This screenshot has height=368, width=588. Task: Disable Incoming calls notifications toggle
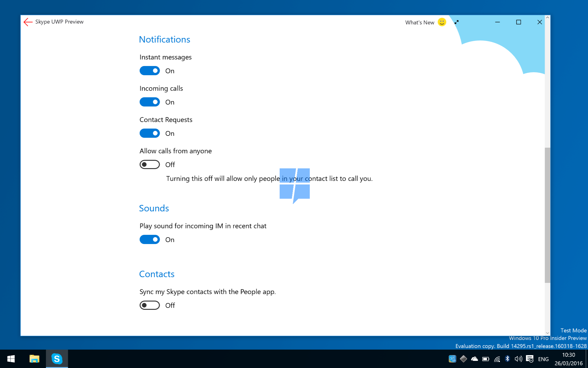pos(150,102)
